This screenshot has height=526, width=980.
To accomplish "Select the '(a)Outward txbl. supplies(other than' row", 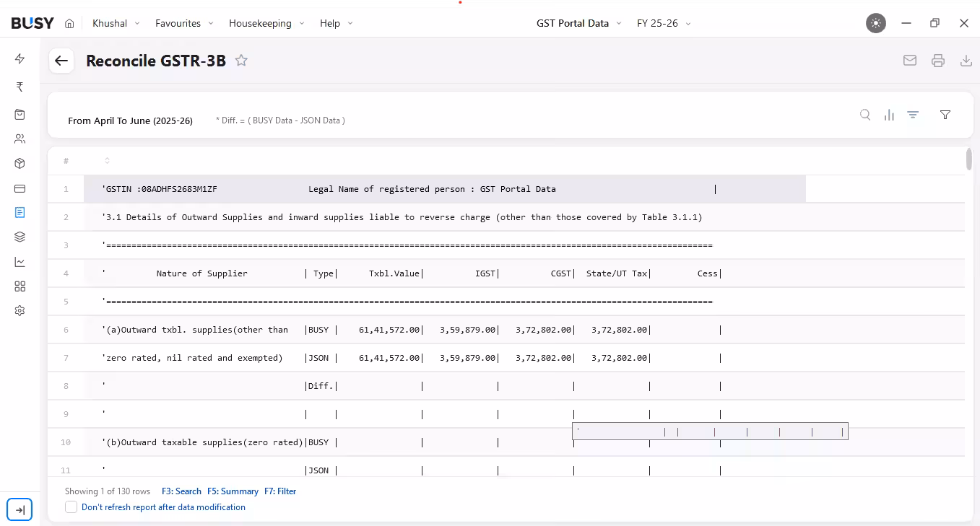I will 506,330.
